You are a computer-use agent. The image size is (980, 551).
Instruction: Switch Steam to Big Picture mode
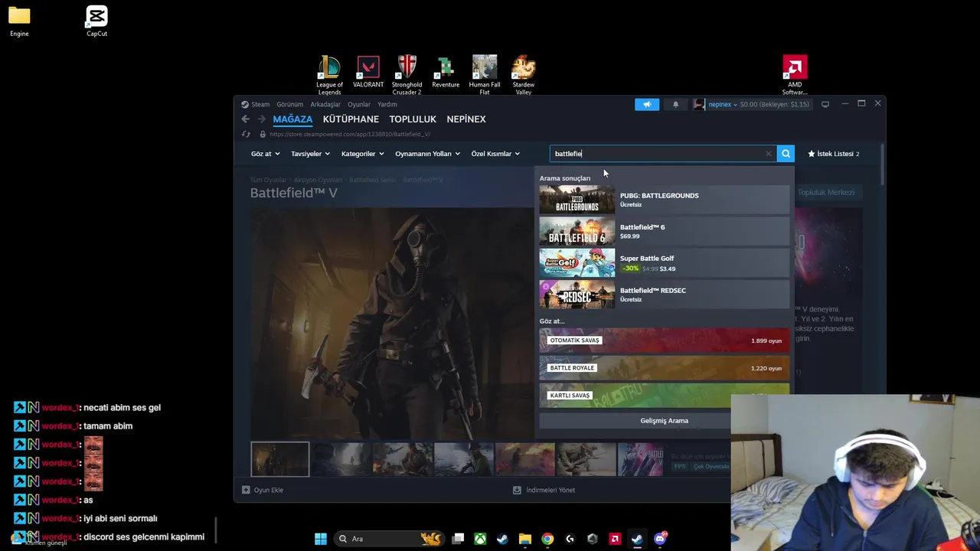pyautogui.click(x=825, y=104)
